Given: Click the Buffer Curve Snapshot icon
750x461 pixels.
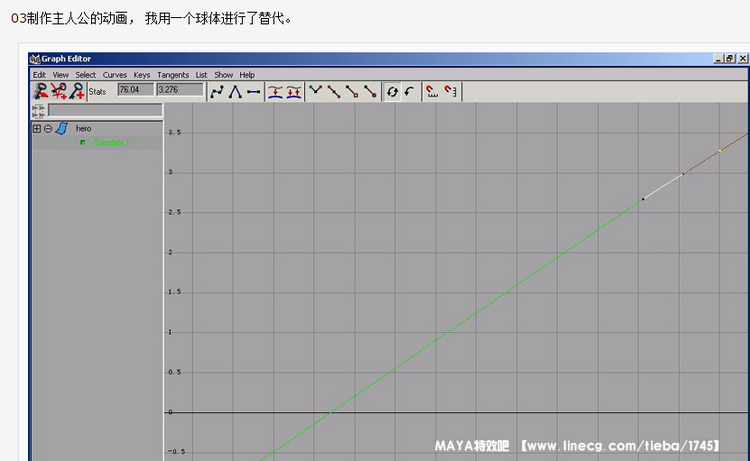Looking at the screenshot, I should pyautogui.click(x=275, y=91).
